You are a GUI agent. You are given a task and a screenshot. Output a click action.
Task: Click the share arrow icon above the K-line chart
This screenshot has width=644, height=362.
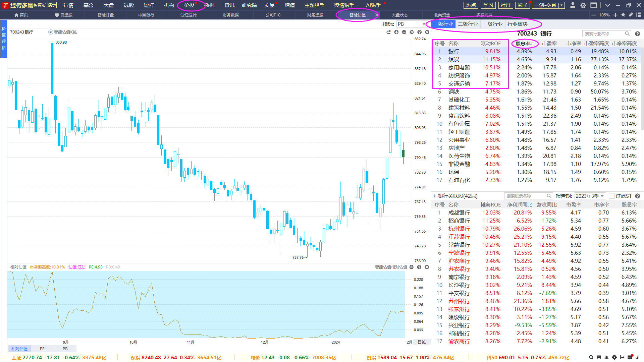click(x=388, y=32)
